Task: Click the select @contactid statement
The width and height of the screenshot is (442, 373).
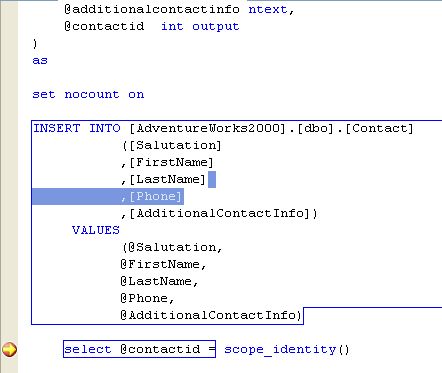Action: click(x=139, y=349)
